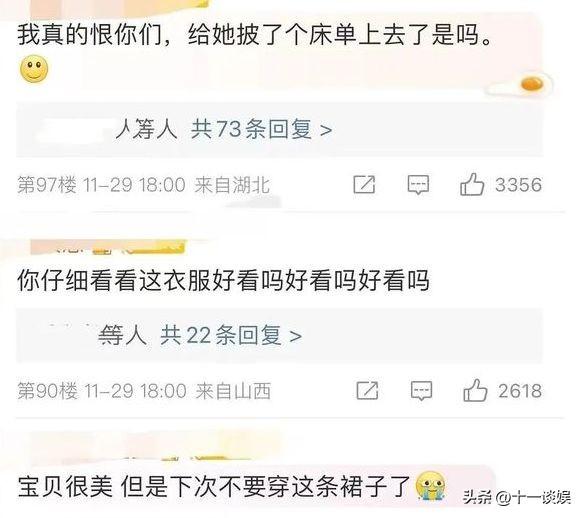
Task: Expand the 共73条回复 replies
Action: point(261,130)
